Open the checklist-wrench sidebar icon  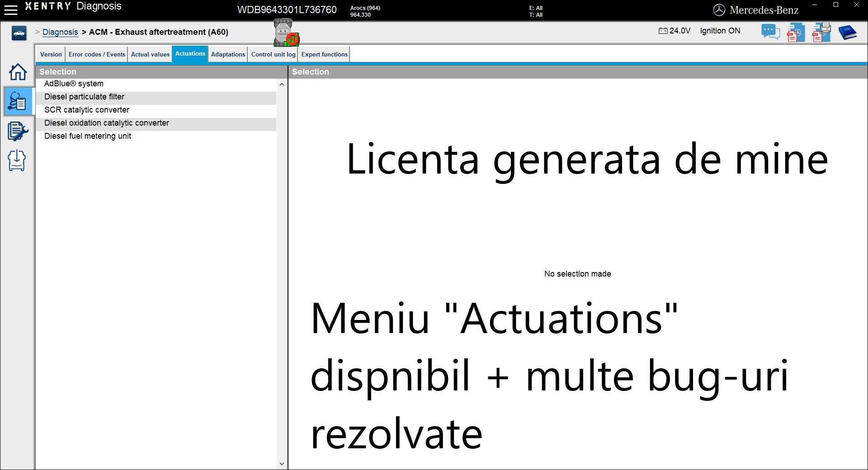[18, 131]
